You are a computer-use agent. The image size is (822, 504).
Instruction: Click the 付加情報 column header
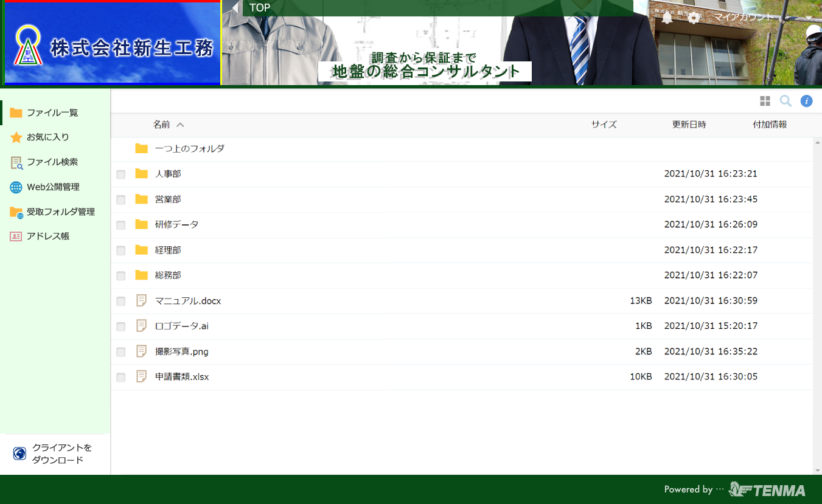[770, 125]
